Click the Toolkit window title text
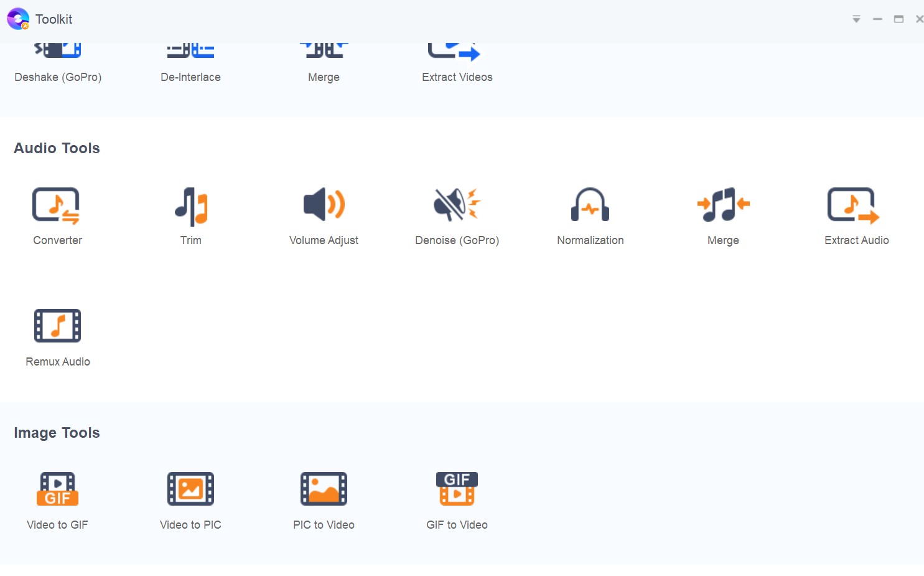The width and height of the screenshot is (924, 576). pyautogui.click(x=54, y=19)
